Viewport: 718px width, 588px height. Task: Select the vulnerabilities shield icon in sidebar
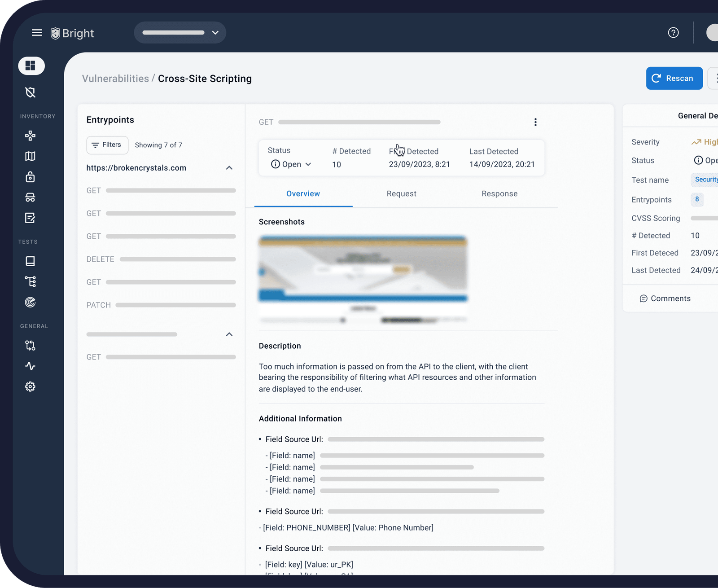(x=30, y=92)
